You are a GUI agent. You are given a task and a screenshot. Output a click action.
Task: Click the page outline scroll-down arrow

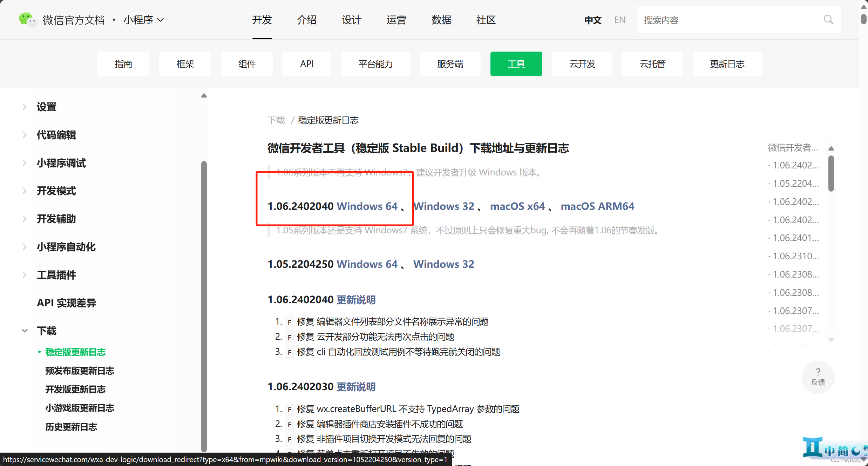coord(831,340)
